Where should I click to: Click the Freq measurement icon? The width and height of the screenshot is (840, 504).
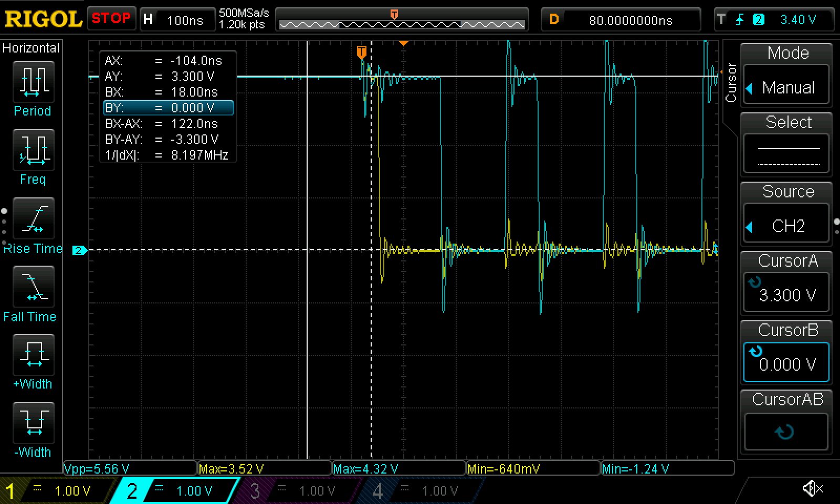click(33, 150)
